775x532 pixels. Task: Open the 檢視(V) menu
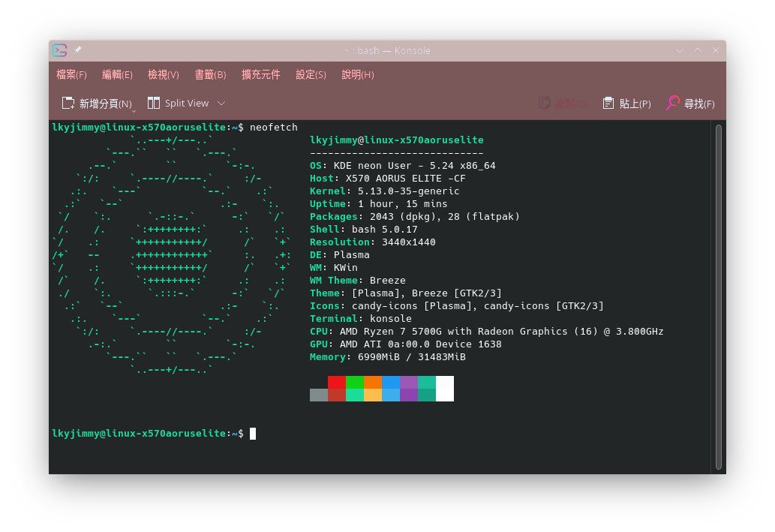[163, 74]
